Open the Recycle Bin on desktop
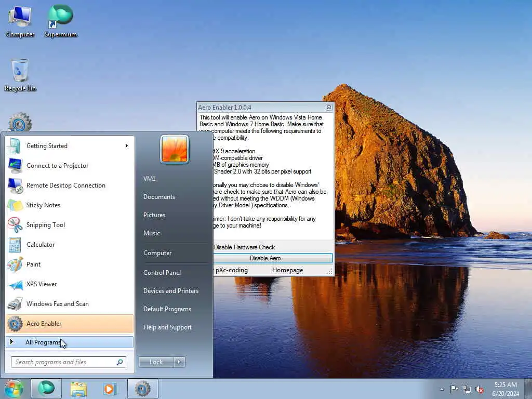Image resolution: width=532 pixels, height=399 pixels. click(20, 75)
